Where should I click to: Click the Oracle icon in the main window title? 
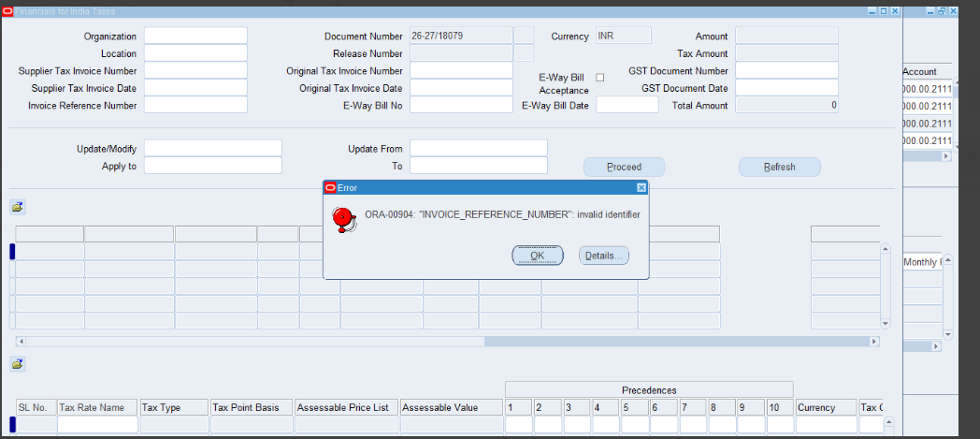point(7,9)
